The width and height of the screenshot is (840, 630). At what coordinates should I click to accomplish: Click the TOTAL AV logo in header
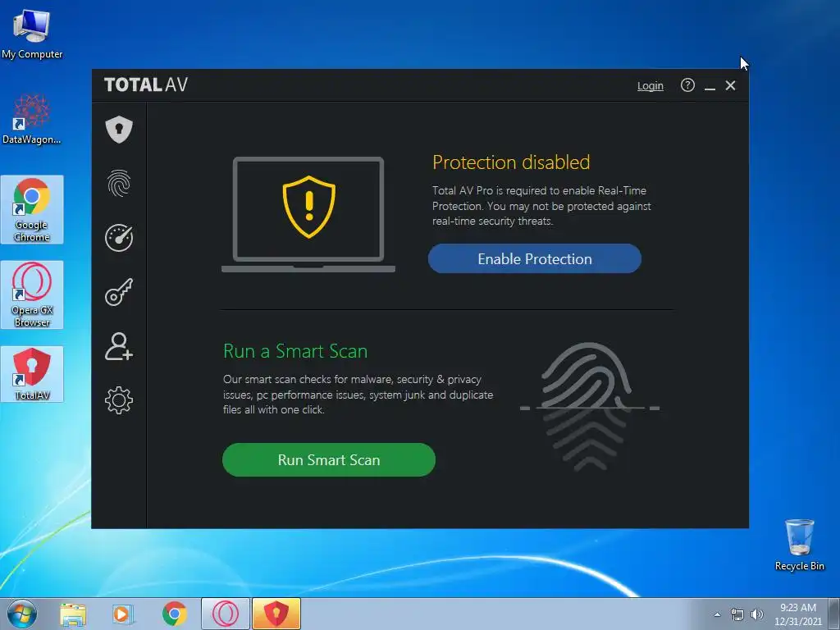click(146, 84)
